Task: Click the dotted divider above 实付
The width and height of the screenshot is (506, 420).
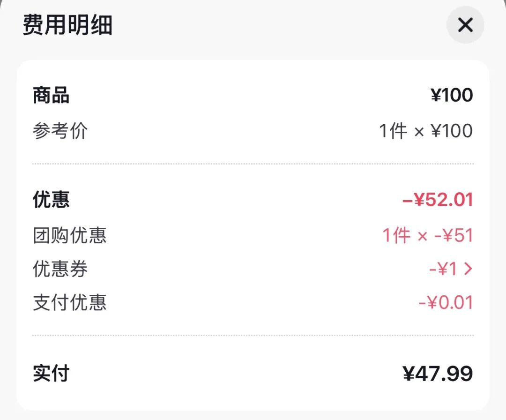Action: (x=253, y=336)
